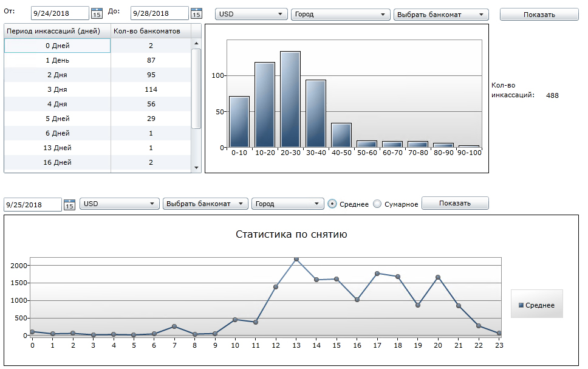Click the Среднее legend marker

coord(521,305)
